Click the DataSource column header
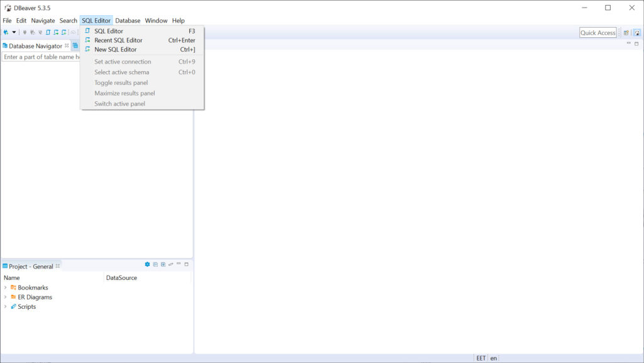Screen dimensions: 644x363 click(121, 277)
